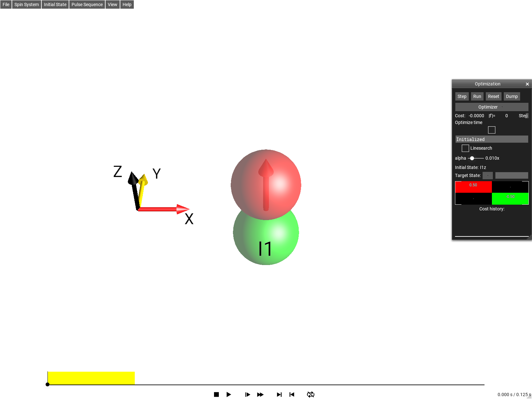The width and height of the screenshot is (532, 399).
Task: Click the Target State input field
Action: point(511,175)
